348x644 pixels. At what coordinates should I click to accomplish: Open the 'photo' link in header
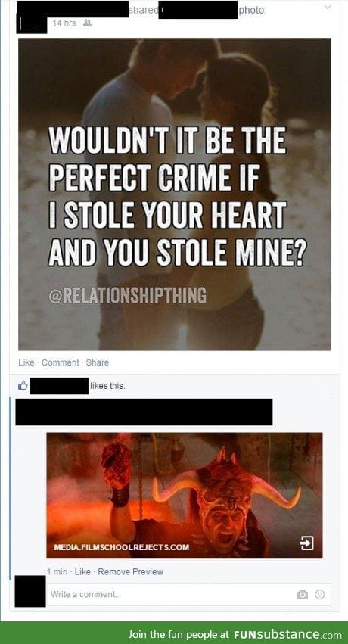pyautogui.click(x=252, y=11)
